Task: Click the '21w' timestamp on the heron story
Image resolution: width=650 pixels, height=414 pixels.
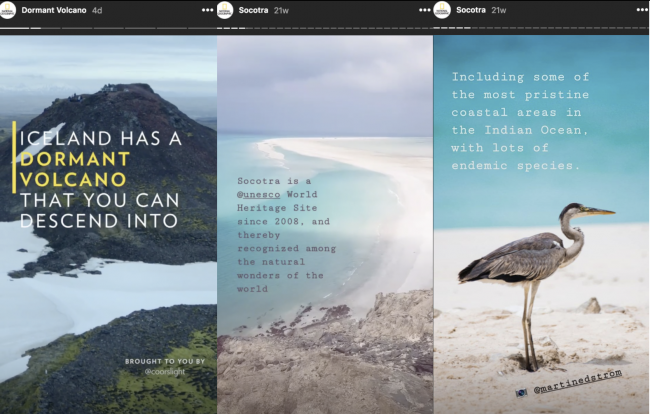Action: coord(499,10)
